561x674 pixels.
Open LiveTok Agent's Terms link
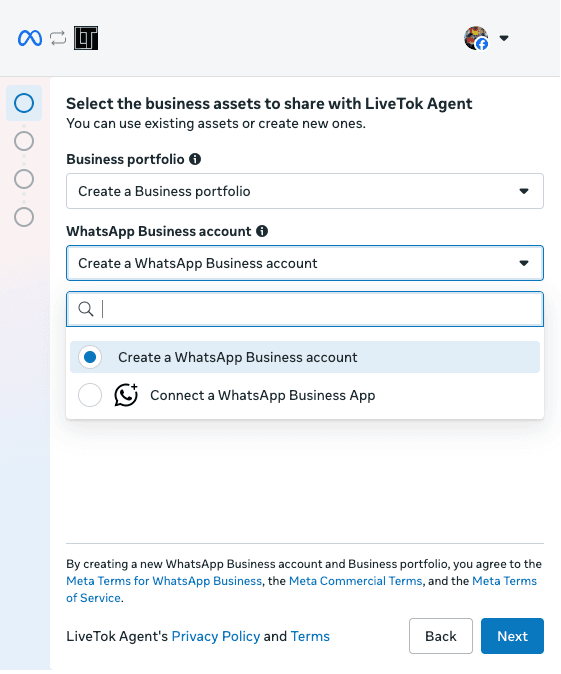click(310, 636)
